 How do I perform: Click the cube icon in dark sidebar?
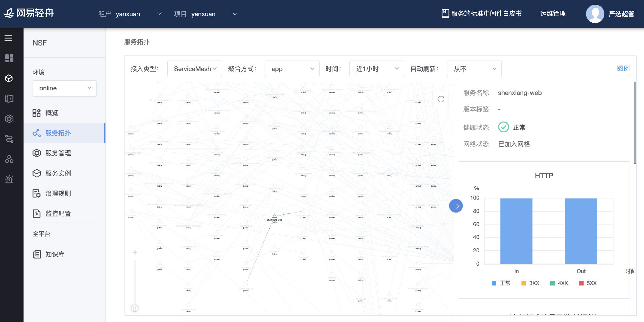point(9,78)
